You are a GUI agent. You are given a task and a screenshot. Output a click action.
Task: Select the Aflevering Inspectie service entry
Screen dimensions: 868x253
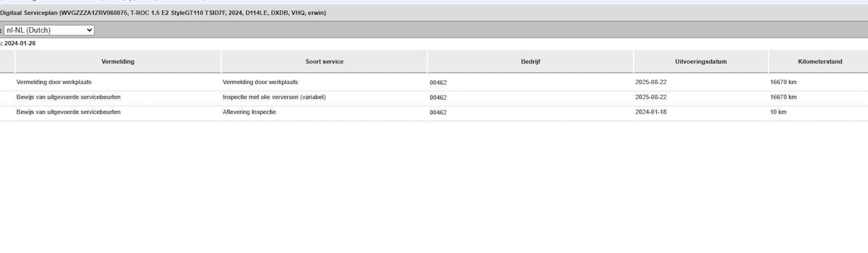click(x=249, y=112)
